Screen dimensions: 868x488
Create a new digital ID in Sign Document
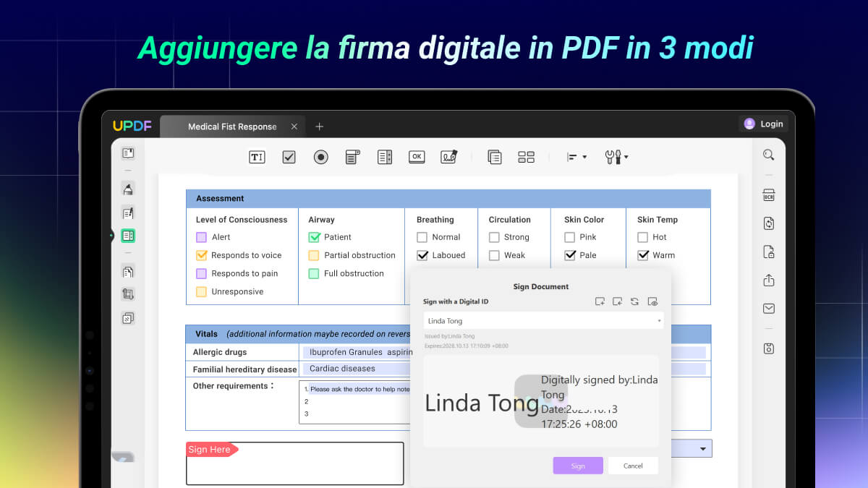(600, 301)
